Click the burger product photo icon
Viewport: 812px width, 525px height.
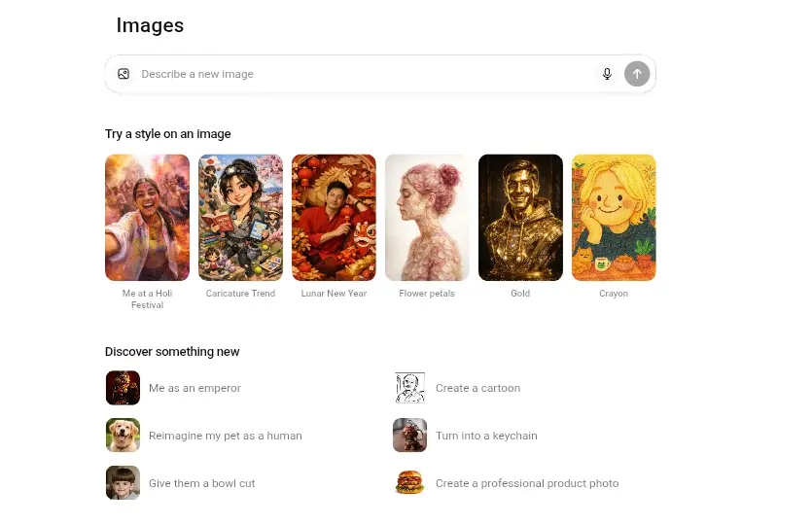pyautogui.click(x=409, y=483)
